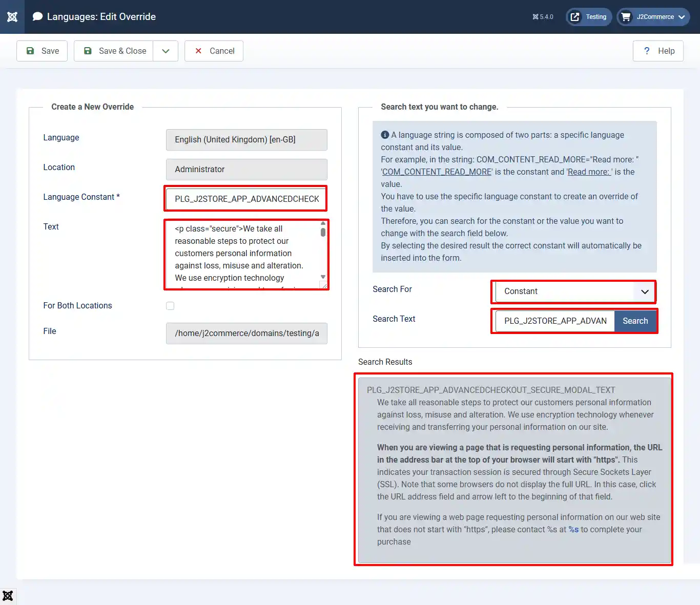Click the Language Constant label

[x=81, y=197]
